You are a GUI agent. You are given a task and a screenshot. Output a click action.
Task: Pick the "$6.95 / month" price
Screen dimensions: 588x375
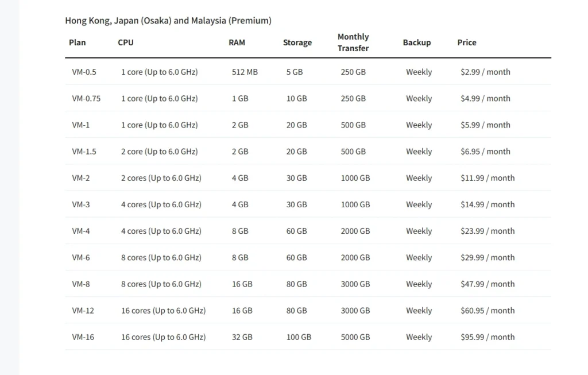click(486, 152)
